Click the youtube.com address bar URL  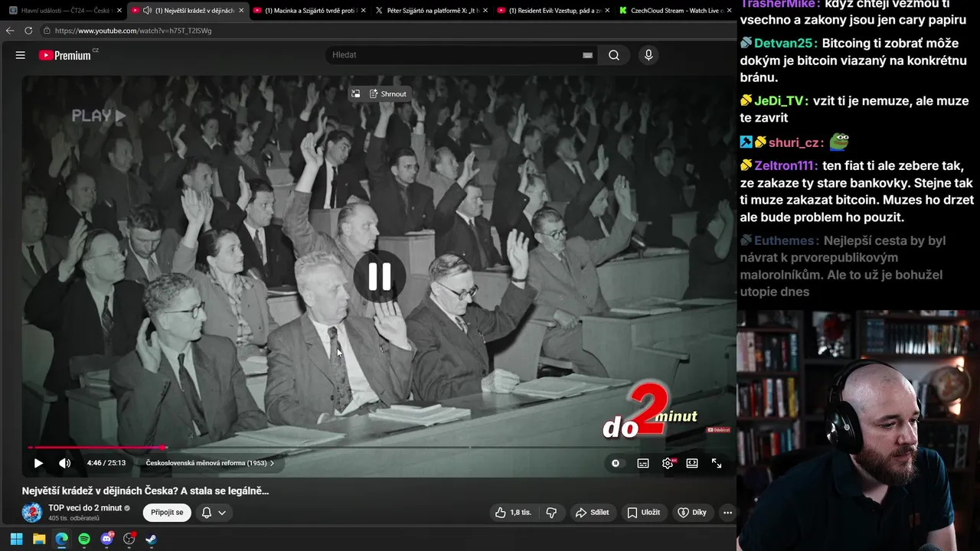[133, 31]
